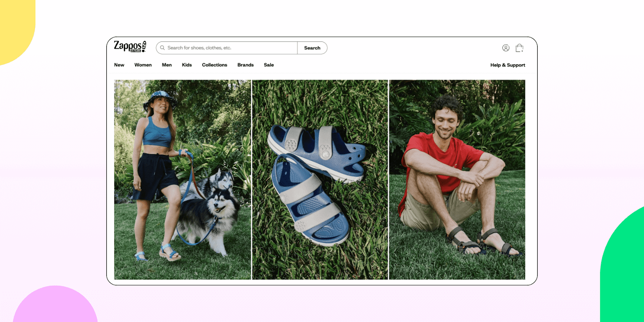Click the magnifying glass search icon
The image size is (644, 322).
pos(163,48)
